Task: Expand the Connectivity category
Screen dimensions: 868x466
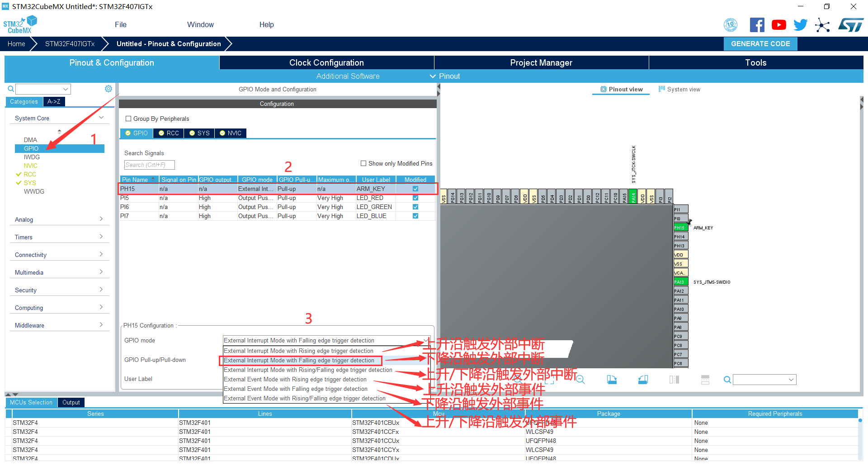Action: click(59, 255)
